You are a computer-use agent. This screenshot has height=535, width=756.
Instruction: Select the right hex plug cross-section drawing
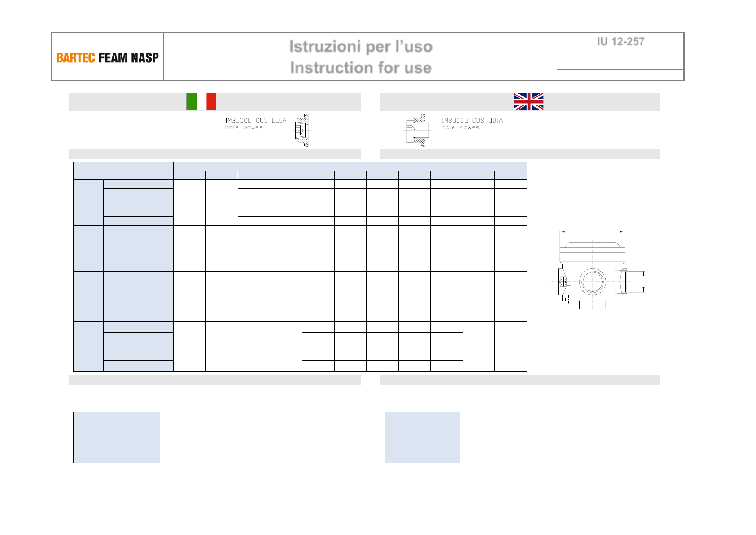pos(416,131)
